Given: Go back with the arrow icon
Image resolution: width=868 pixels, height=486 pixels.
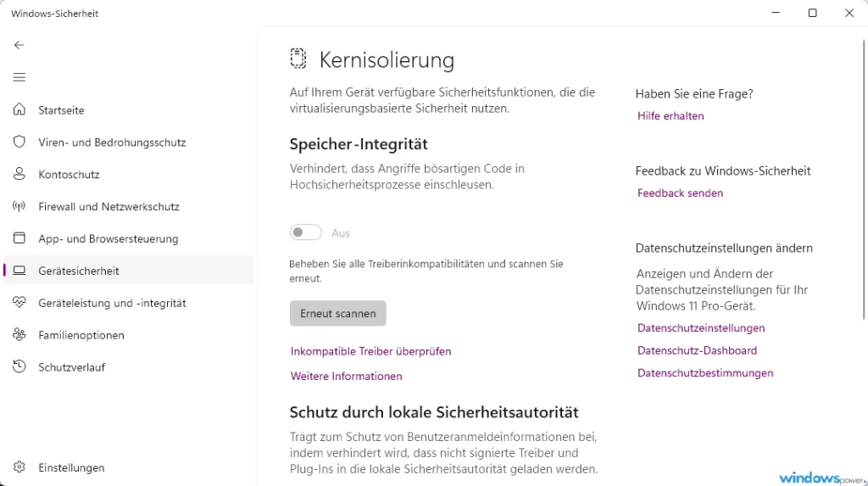Looking at the screenshot, I should pos(19,45).
